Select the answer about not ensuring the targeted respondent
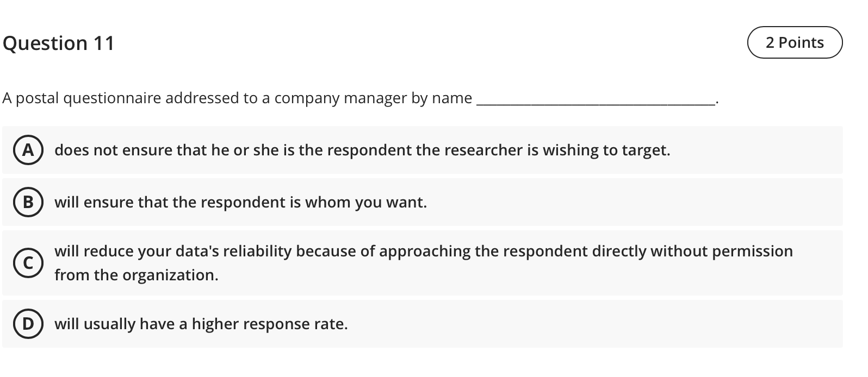 pyautogui.click(x=362, y=150)
